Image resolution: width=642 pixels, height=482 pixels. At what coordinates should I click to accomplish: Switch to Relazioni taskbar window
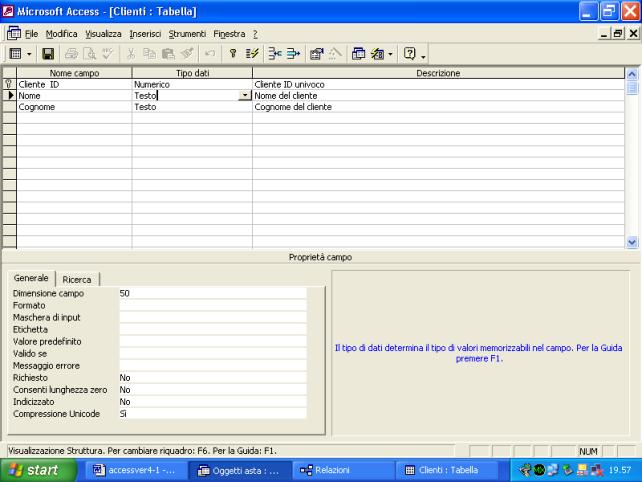pos(344,470)
